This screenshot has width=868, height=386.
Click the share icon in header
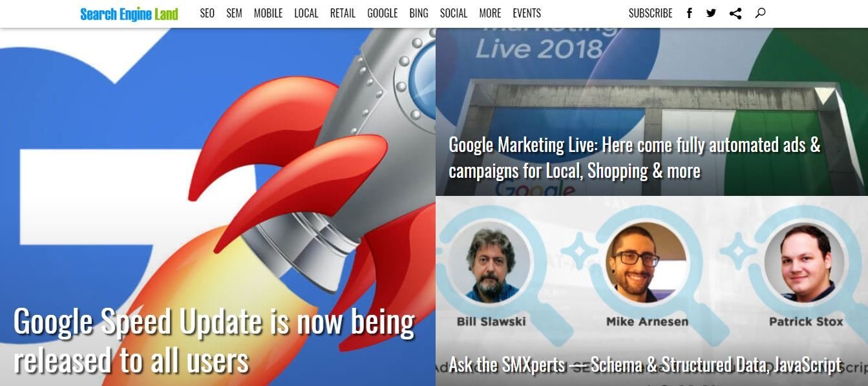(736, 13)
